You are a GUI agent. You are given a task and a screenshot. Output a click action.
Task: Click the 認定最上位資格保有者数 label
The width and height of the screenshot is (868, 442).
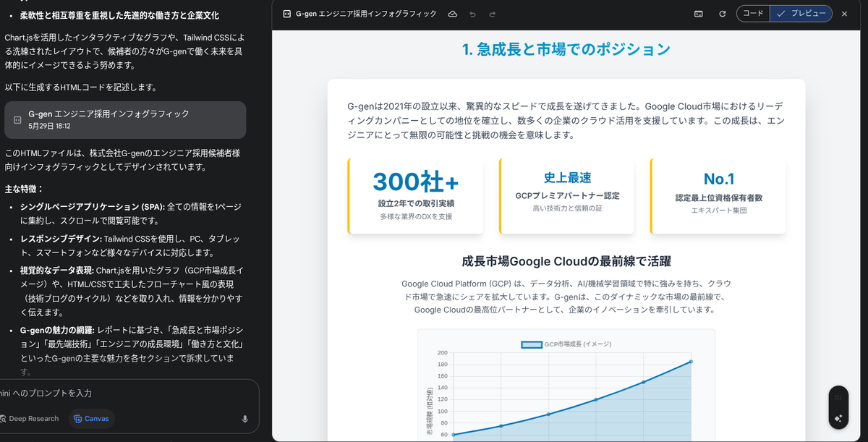pyautogui.click(x=719, y=197)
